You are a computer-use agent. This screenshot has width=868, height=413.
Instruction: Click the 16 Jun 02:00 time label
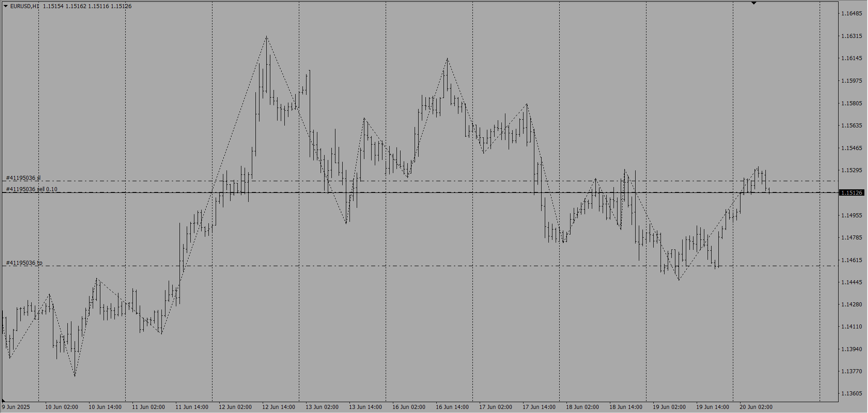(409, 407)
